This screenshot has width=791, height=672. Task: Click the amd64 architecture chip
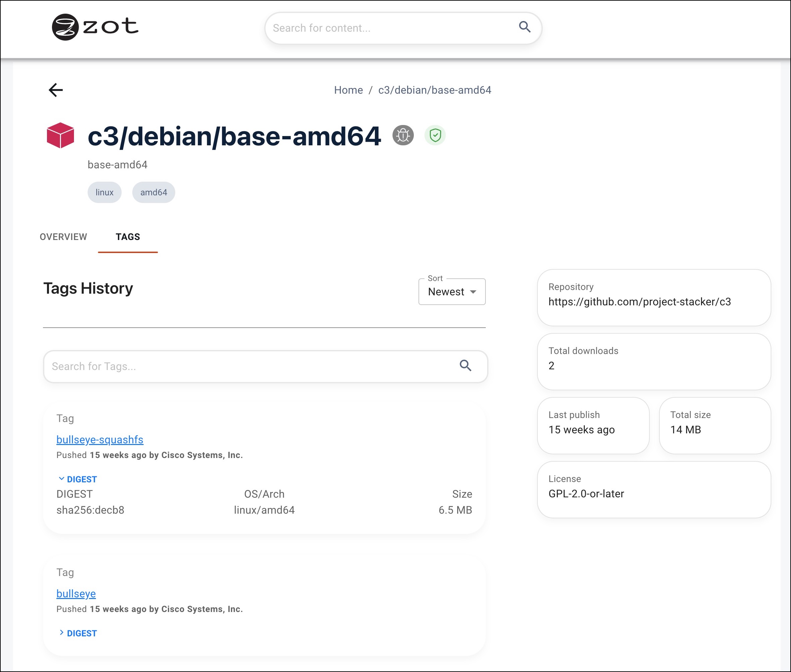pyautogui.click(x=154, y=192)
